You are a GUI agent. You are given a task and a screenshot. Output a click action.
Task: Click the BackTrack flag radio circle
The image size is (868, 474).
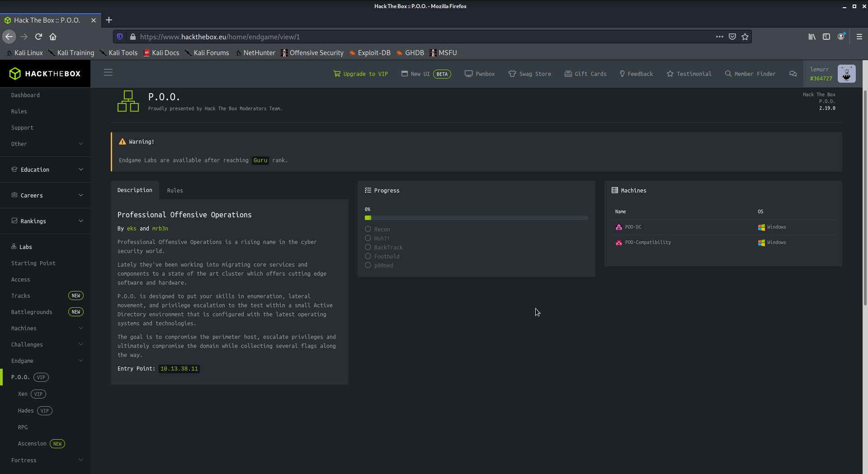[368, 247]
